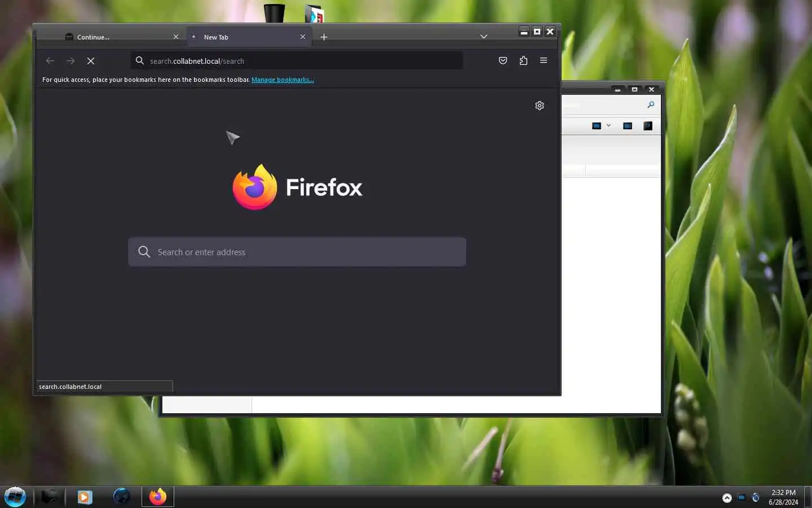Click the magnifier icon in the page search box

[144, 252]
